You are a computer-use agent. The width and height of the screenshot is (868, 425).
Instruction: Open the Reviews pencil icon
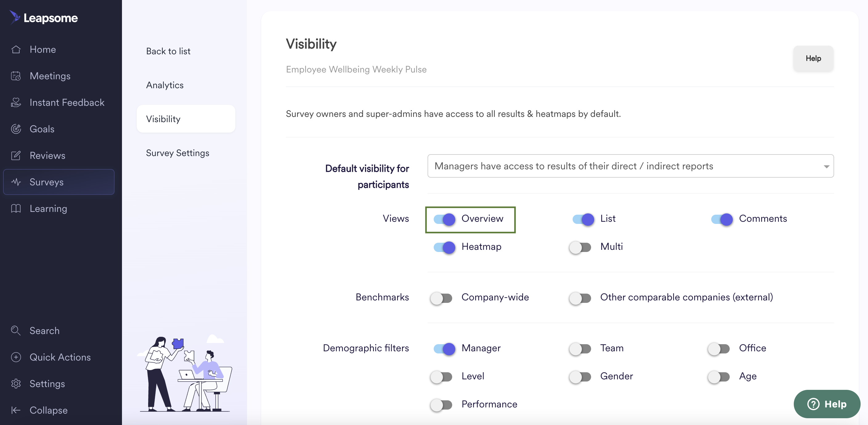click(16, 155)
